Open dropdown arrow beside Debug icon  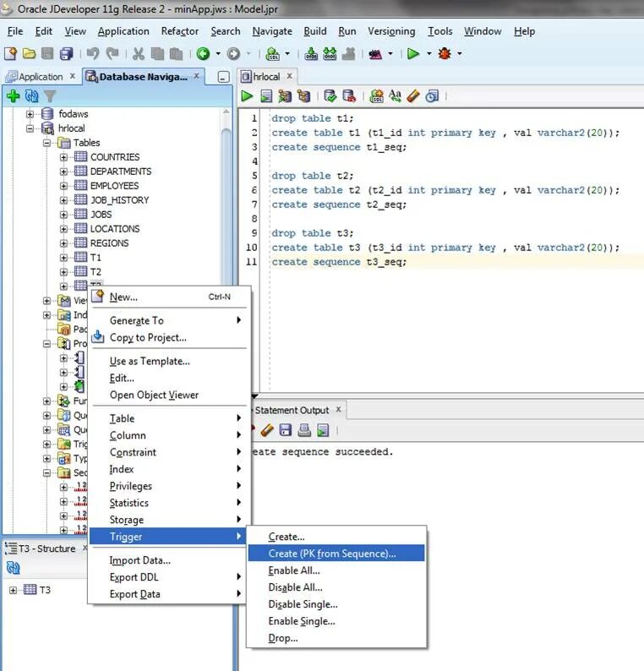[460, 53]
